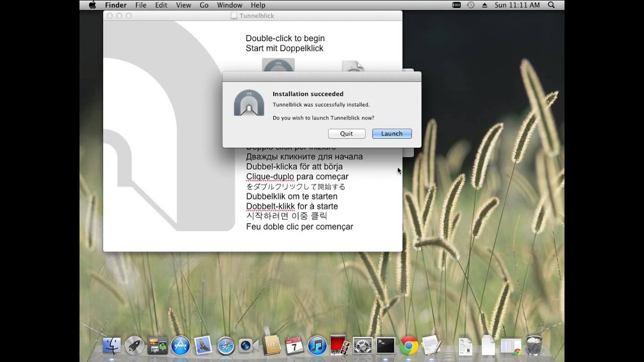Open the Go menu
Screen dimensions: 644x362
tap(204, 5)
